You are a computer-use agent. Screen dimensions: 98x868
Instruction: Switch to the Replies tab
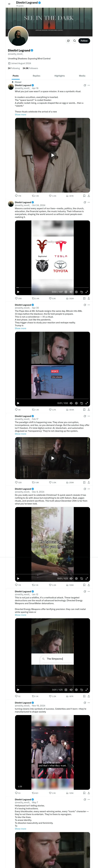click(x=36, y=76)
